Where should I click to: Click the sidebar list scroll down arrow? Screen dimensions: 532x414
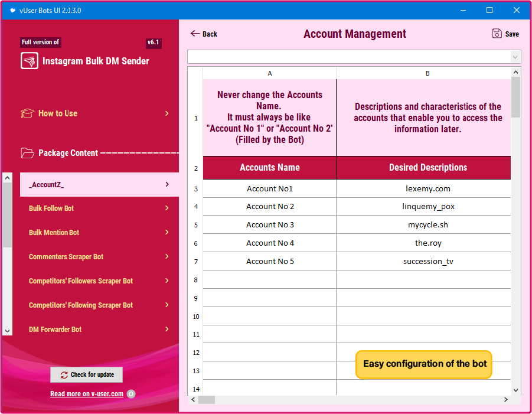[x=8, y=331]
